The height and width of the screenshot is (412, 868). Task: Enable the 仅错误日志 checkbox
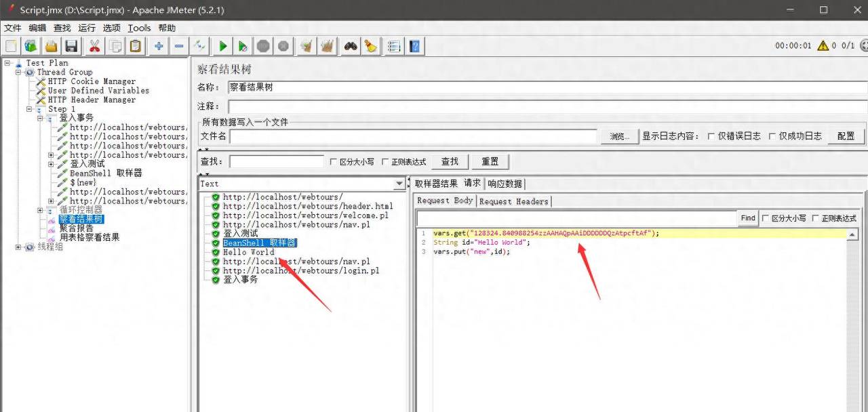[x=711, y=136]
